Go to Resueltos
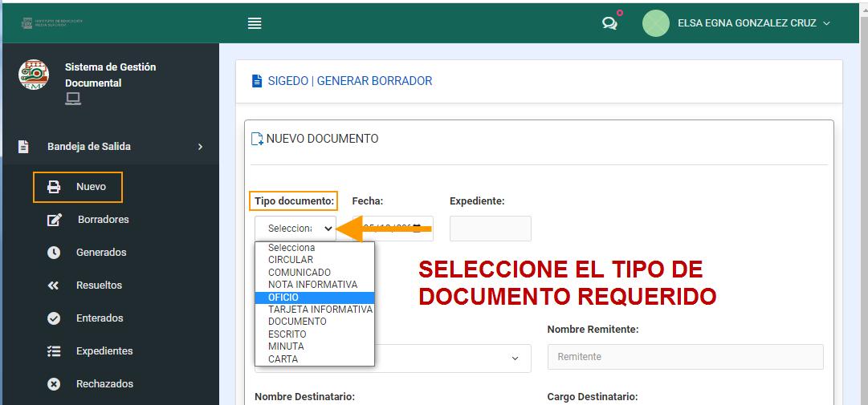Screen dimensions: 868x405 [99, 285]
